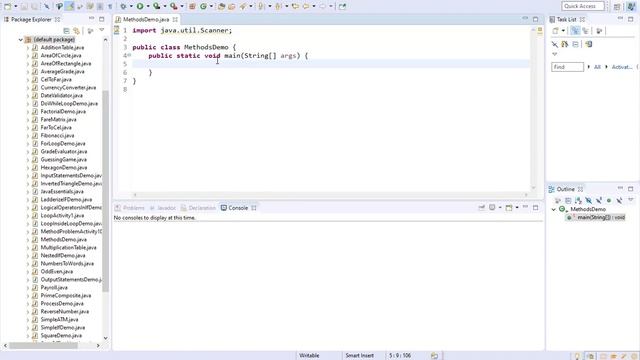Screen dimensions: 640x360
Task: Toggle Link with Editor in Package Explorer
Action: pyautogui.click(x=76, y=31)
